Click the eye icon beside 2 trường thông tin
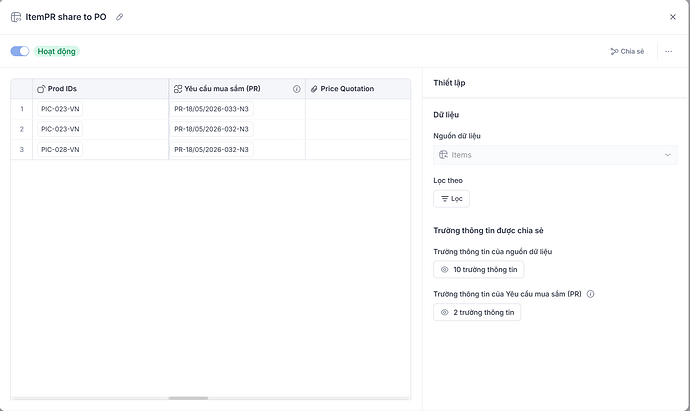Viewport: 690px width, 411px height. (444, 312)
